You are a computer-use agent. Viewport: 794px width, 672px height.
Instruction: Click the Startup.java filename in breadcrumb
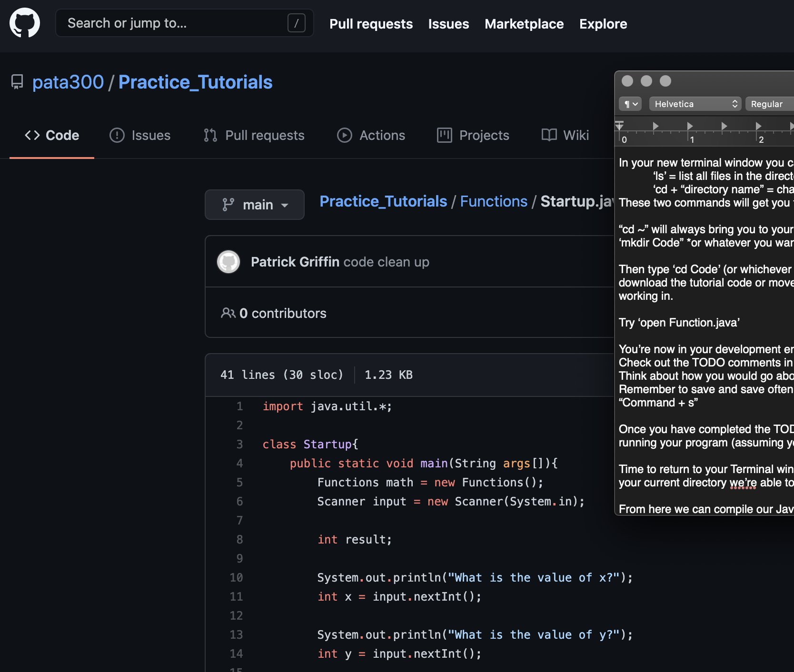point(577,201)
